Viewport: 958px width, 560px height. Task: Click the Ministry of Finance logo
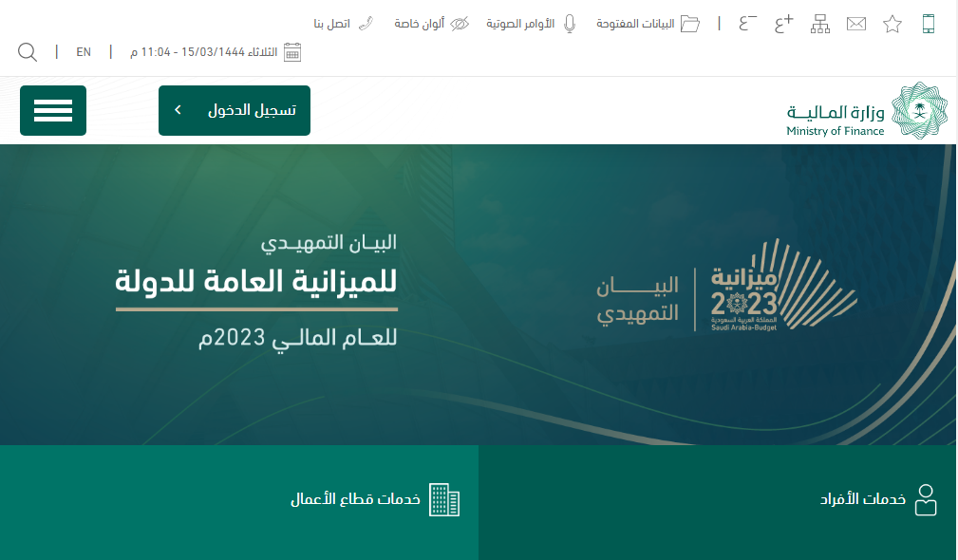click(867, 110)
